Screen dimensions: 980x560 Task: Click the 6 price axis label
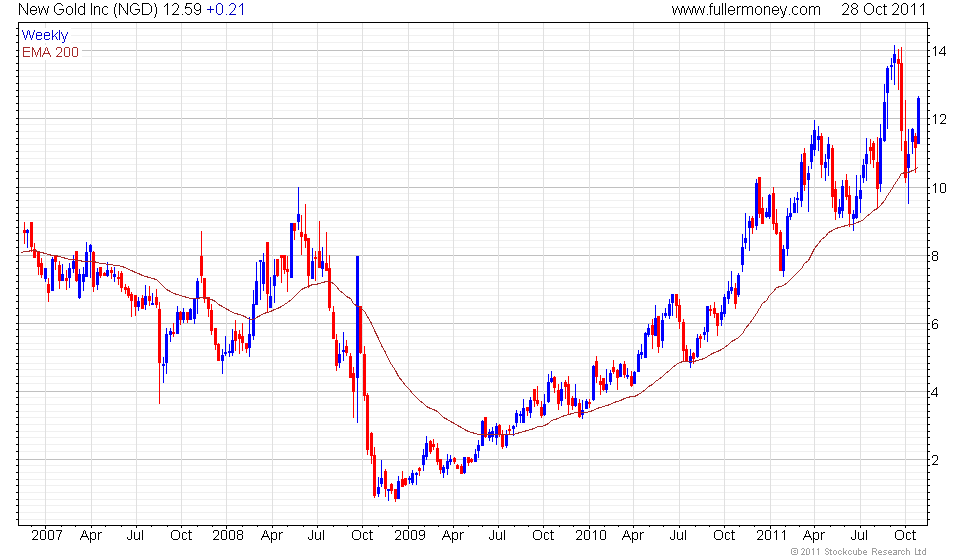[934, 324]
